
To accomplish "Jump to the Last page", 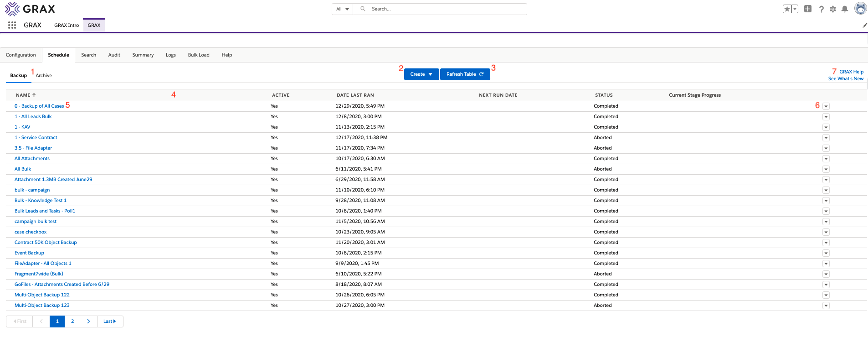I will [110, 321].
